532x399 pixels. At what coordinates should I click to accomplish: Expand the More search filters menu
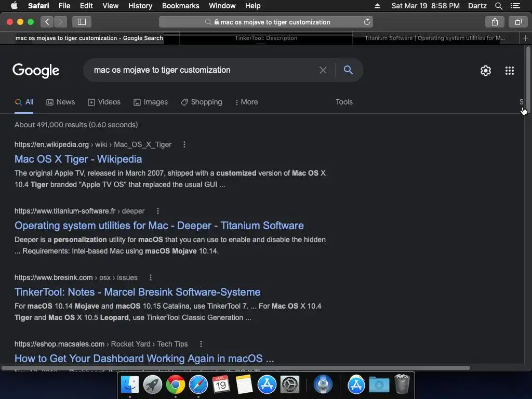(246, 102)
